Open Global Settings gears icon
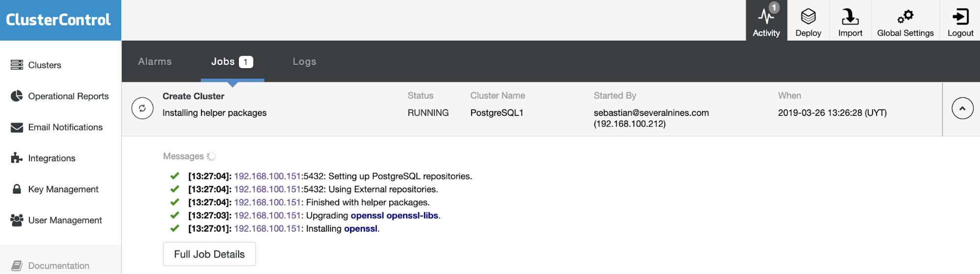980x274 pixels. [x=905, y=17]
